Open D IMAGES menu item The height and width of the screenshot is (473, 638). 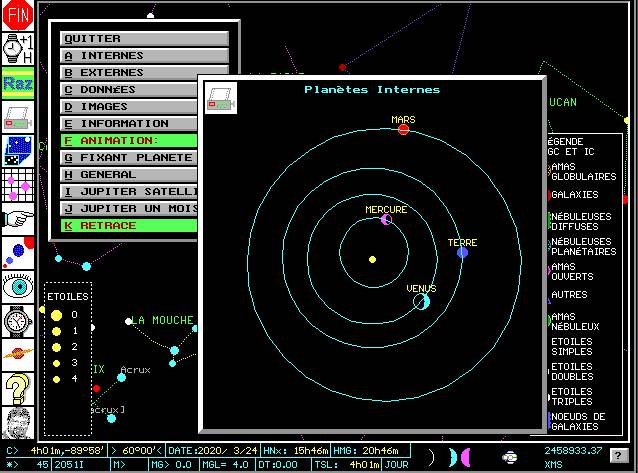point(129,107)
